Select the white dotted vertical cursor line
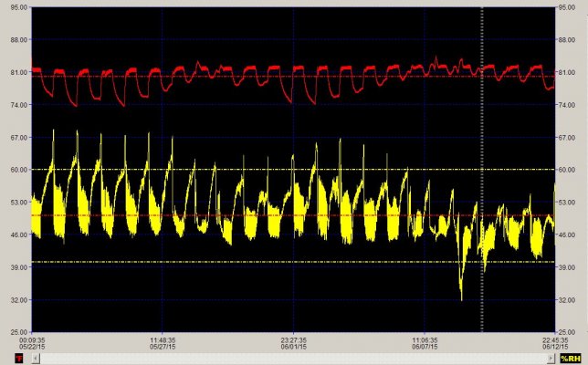588x365 pixels. click(482, 170)
